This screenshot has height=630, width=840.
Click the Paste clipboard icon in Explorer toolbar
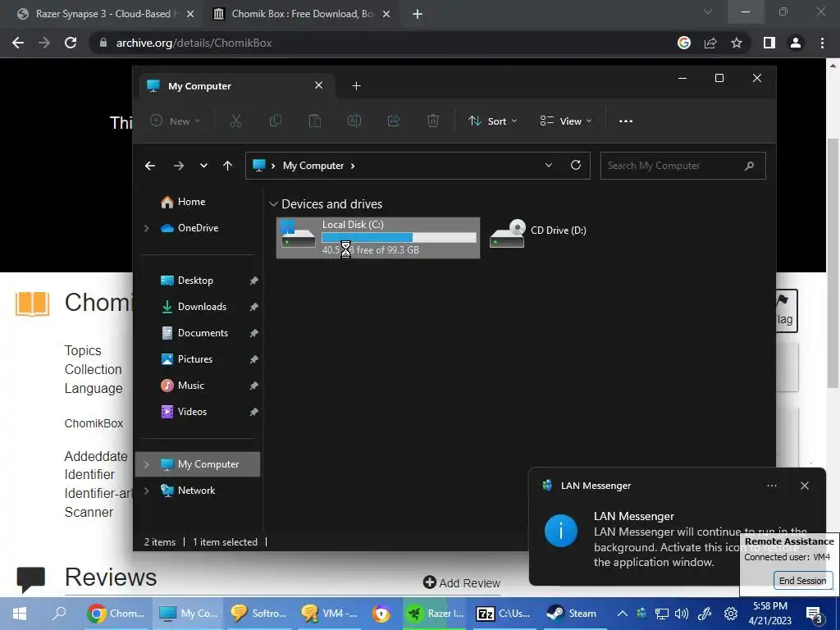coord(314,121)
